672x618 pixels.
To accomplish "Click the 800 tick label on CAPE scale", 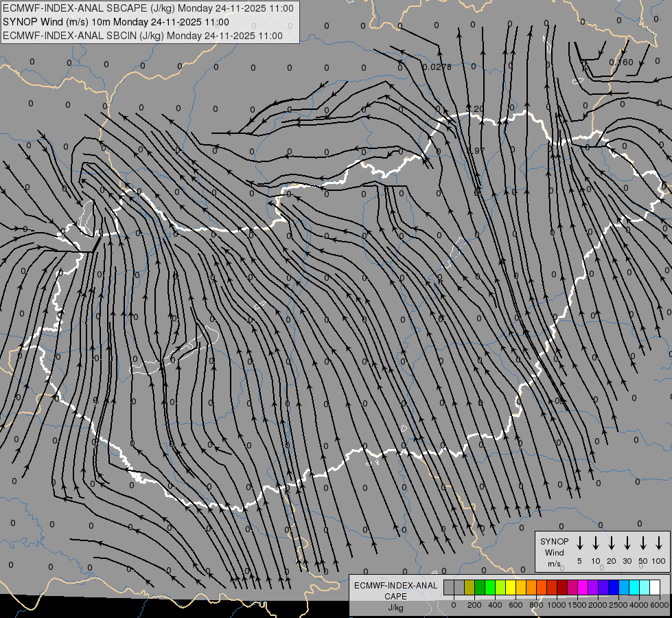I will (x=536, y=605).
